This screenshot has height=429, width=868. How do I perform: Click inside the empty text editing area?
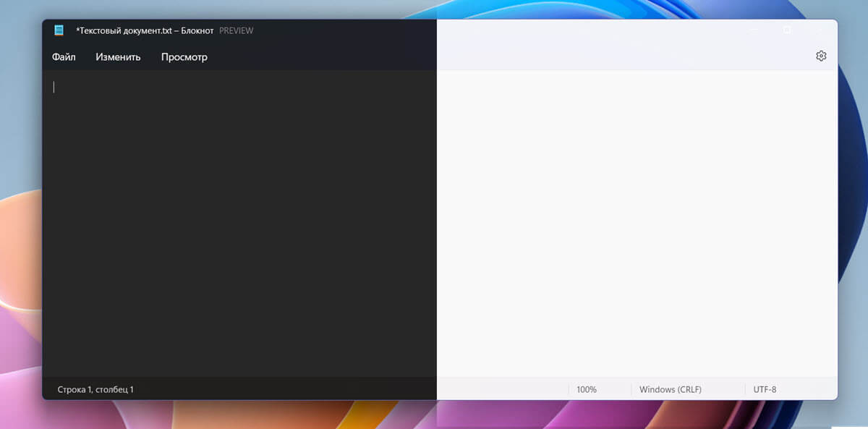pyautogui.click(x=440, y=223)
